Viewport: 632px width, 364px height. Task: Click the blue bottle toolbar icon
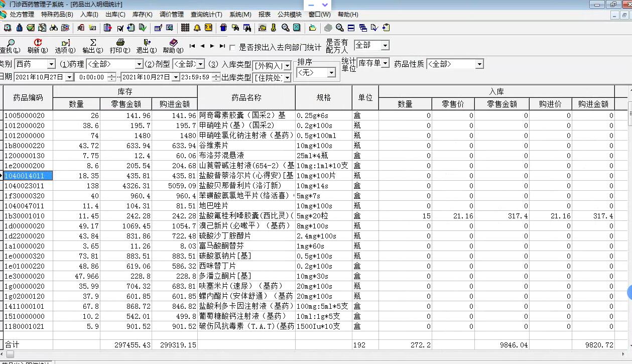pyautogui.click(x=19, y=28)
